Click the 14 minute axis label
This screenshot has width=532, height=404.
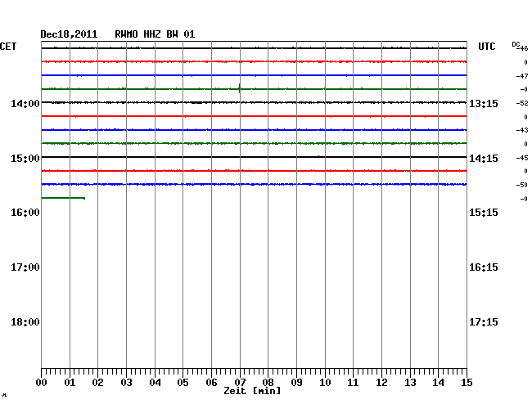pos(438,382)
